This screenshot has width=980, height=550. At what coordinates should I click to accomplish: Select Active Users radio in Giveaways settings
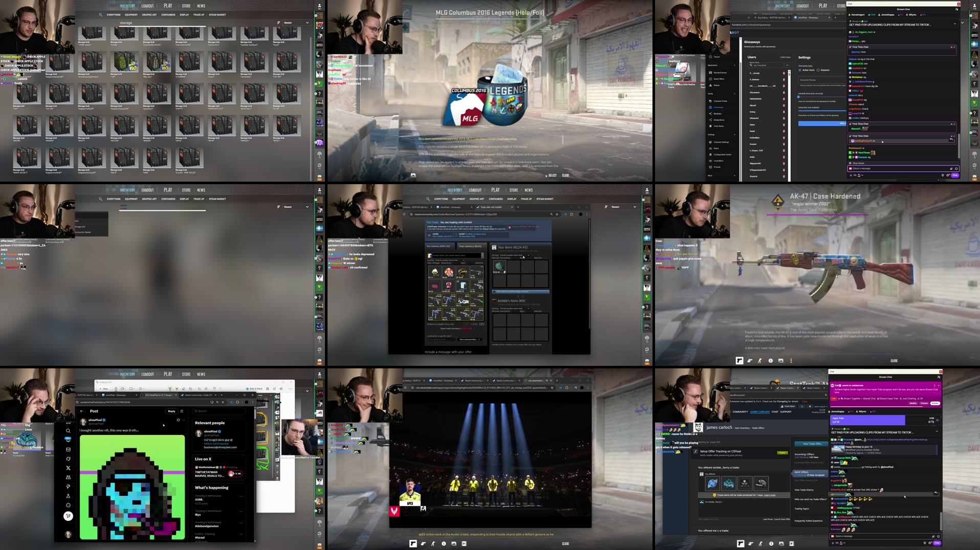coord(800,70)
